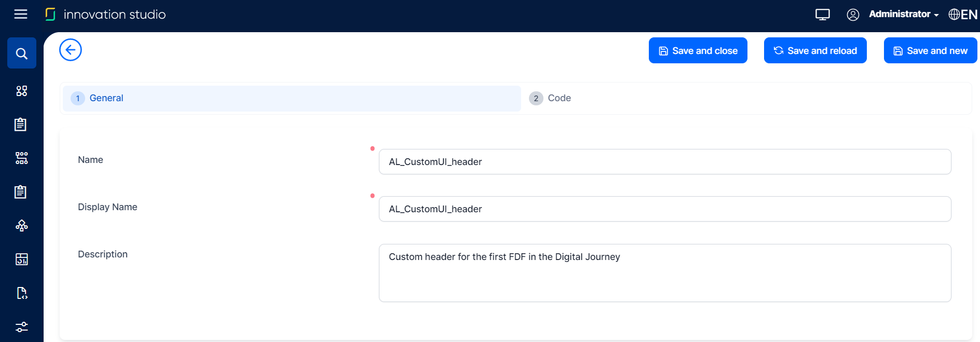This screenshot has width=980, height=342.
Task: Click the calendar/table icon in sidebar
Action: 21,259
